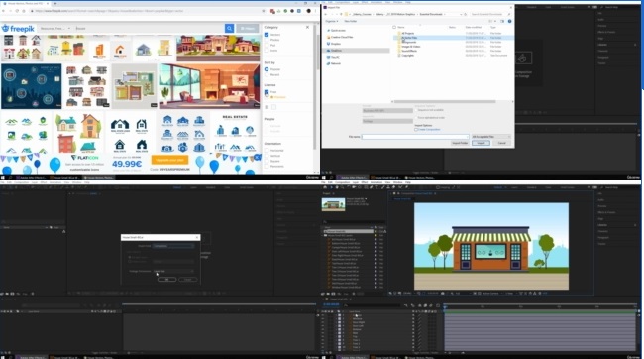Check the Horizontal orientation checkbox
Image resolution: width=644 pixels, height=359 pixels.
(x=267, y=151)
